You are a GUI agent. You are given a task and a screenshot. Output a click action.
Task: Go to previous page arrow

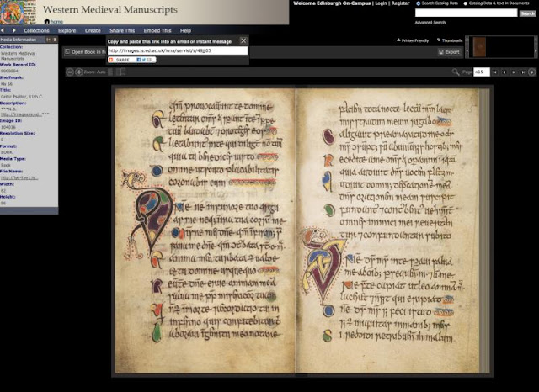(504, 72)
